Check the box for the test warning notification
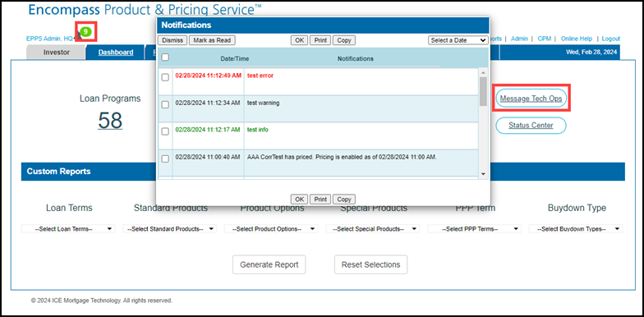 165,105
